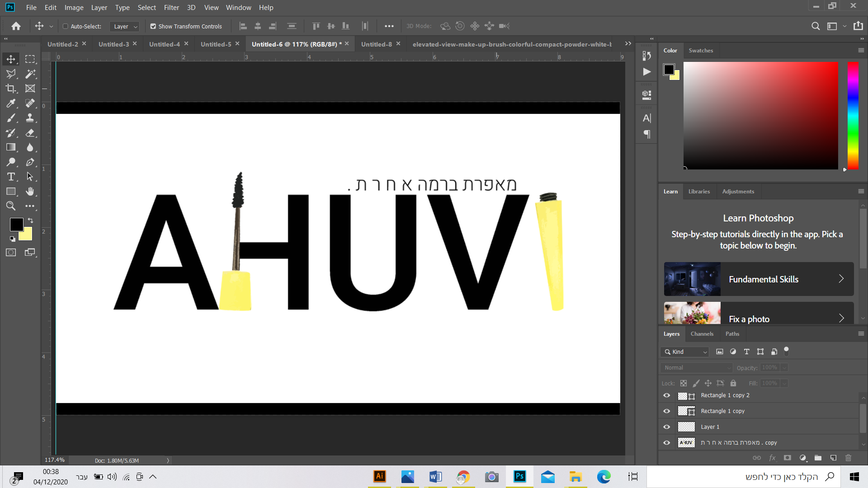Click the create new group folder icon
Screen dimensions: 868x488
pyautogui.click(x=818, y=458)
